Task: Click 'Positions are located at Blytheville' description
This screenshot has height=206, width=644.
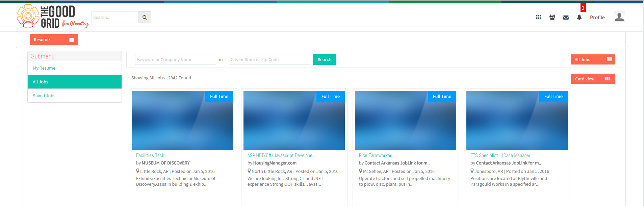Action: [x=509, y=181]
